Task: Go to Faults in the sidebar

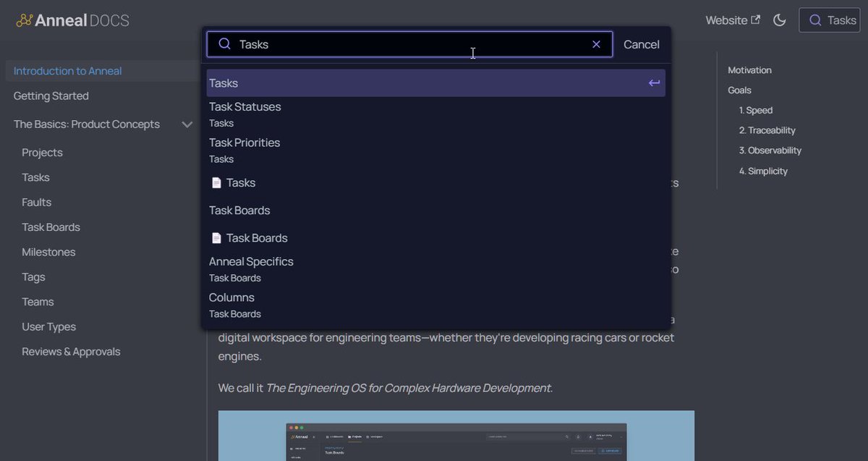Action: pyautogui.click(x=36, y=203)
